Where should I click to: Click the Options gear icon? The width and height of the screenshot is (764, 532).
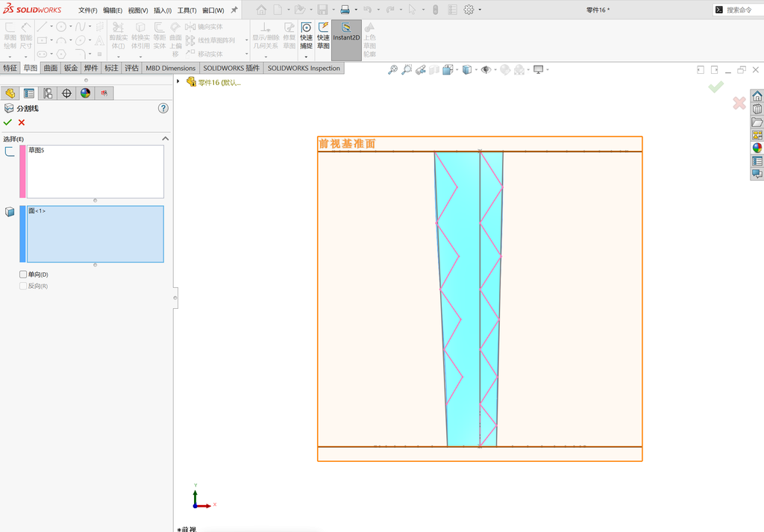[469, 10]
